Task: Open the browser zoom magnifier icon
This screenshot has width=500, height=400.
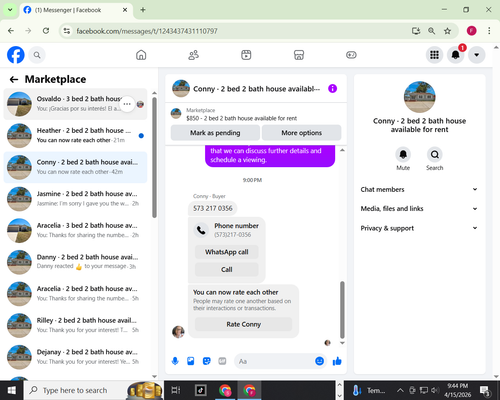Action: (431, 31)
